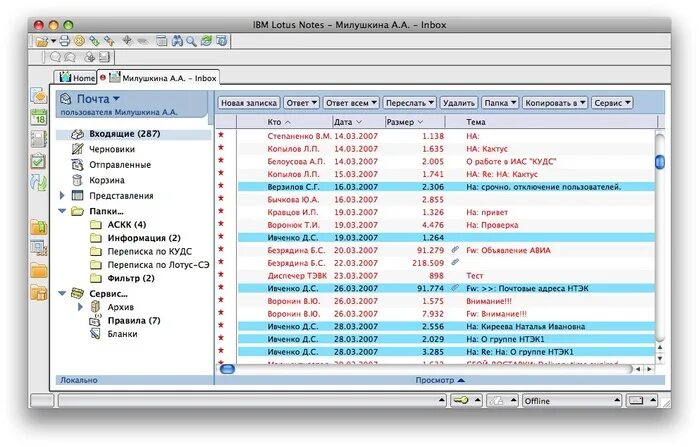The width and height of the screenshot is (699, 447).
Task: Open the Ответ dropdown button
Action: [x=301, y=103]
